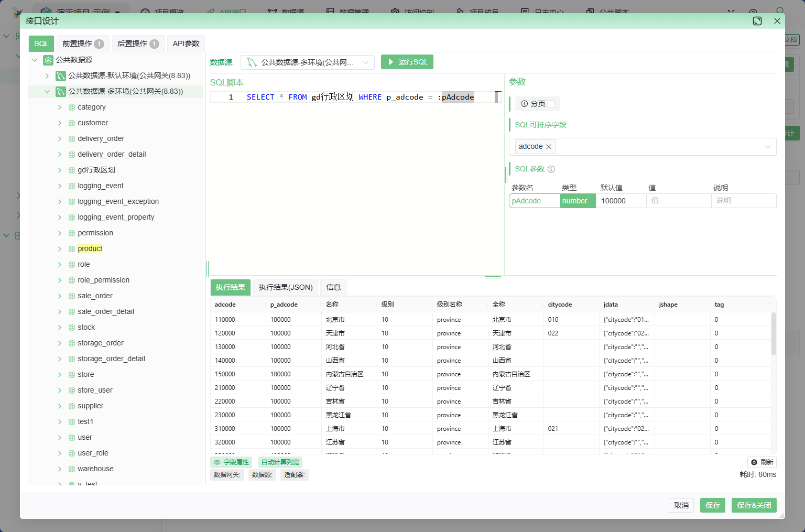The image size is (805, 532).
Task: Open the API参数 tab
Action: [x=186, y=44]
